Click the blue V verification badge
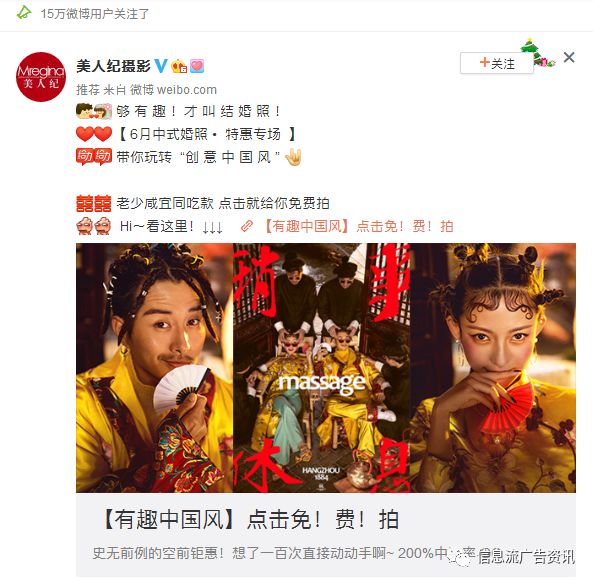The height and width of the screenshot is (583, 593). [x=161, y=66]
